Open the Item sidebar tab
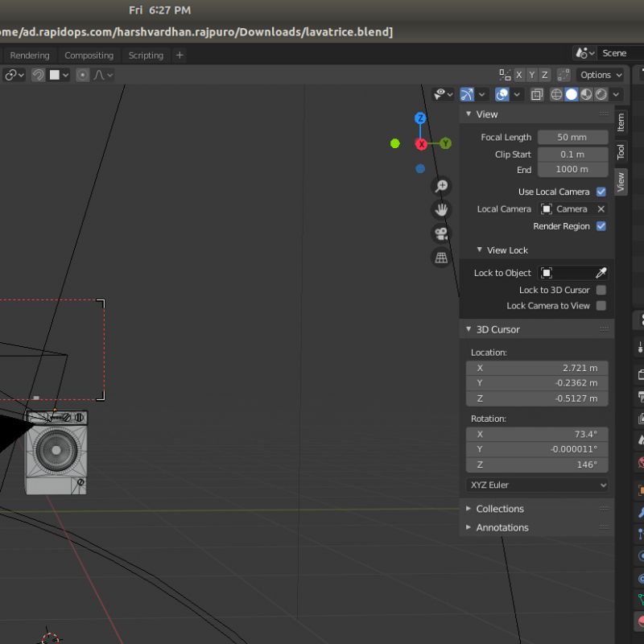The height and width of the screenshot is (644, 644). point(621,122)
